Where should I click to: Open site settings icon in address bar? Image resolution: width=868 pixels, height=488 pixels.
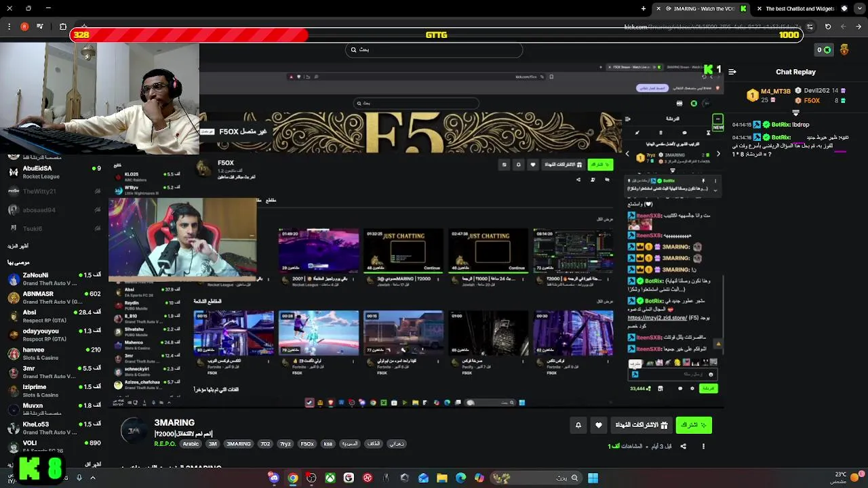(809, 26)
